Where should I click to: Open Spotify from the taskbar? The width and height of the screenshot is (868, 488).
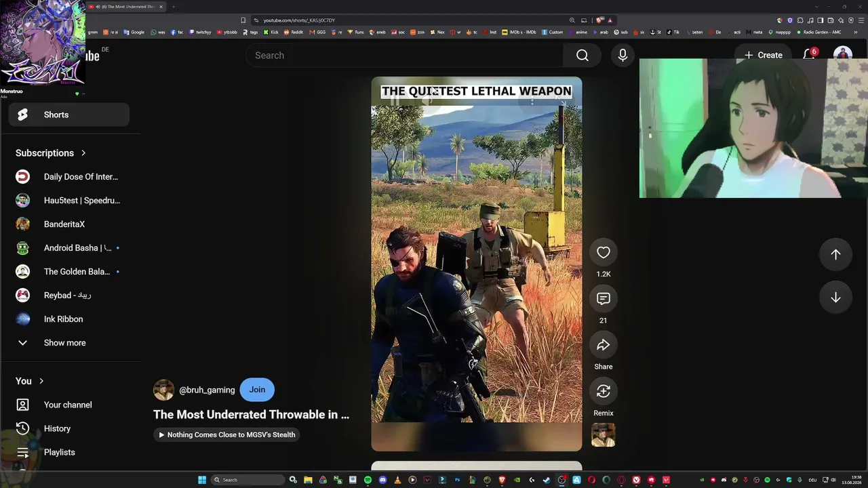[368, 480]
